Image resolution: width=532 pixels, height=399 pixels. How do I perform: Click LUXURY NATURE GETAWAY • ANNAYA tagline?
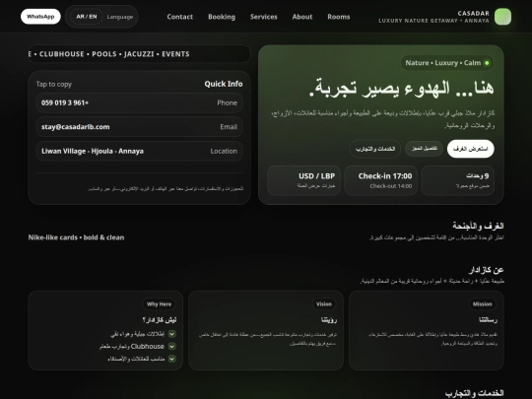tap(433, 21)
